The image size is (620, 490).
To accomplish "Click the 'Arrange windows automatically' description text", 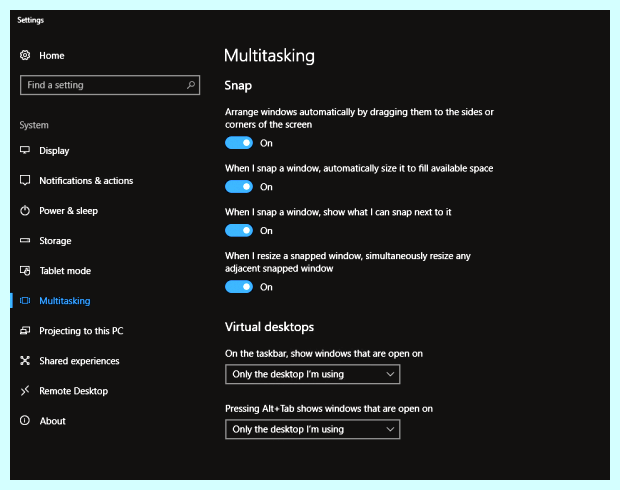I will pyautogui.click(x=359, y=118).
